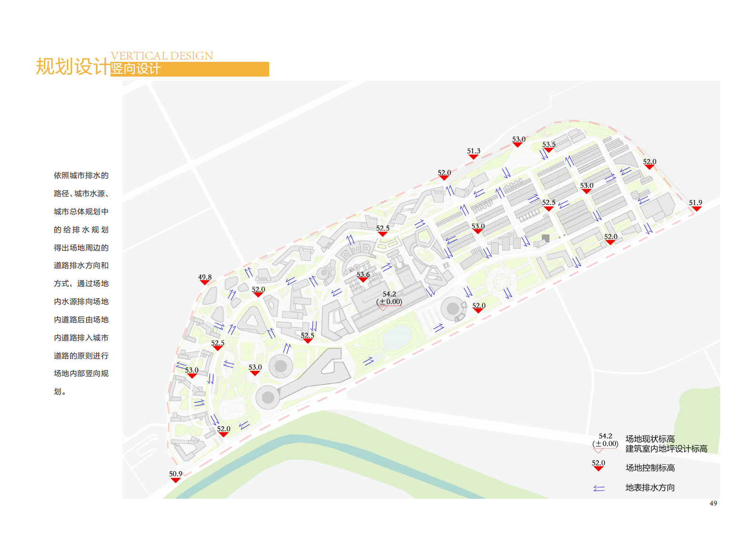Click the red triangle 52.0 legend symbol

click(x=598, y=466)
